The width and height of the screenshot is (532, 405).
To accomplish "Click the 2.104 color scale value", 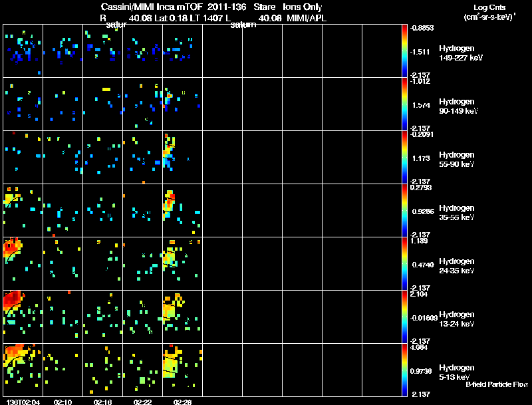I will pyautogui.click(x=419, y=294).
